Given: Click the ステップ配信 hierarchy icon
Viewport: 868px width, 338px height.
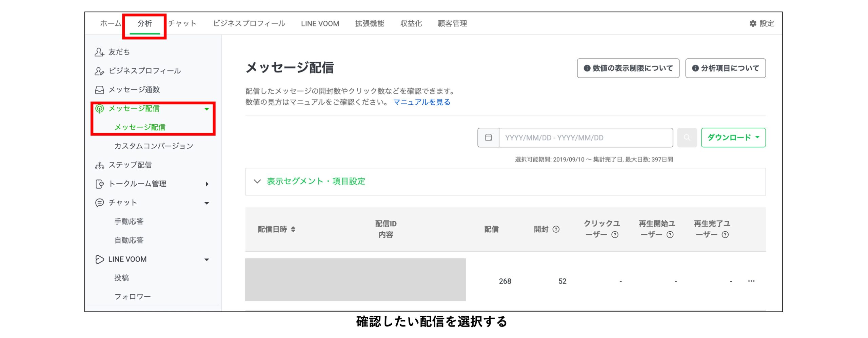Looking at the screenshot, I should click(99, 165).
